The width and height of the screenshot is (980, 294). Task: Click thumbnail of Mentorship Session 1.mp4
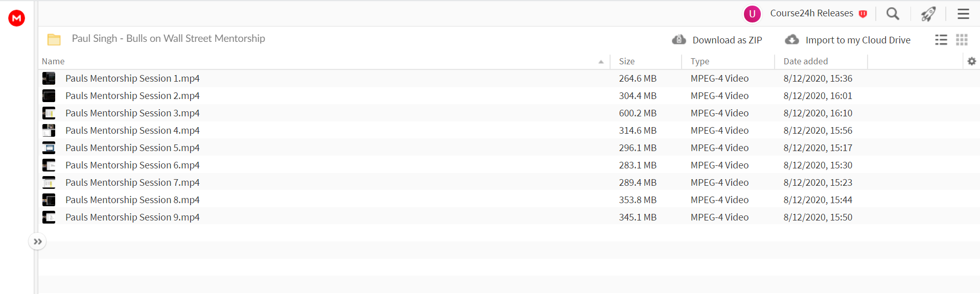click(49, 78)
